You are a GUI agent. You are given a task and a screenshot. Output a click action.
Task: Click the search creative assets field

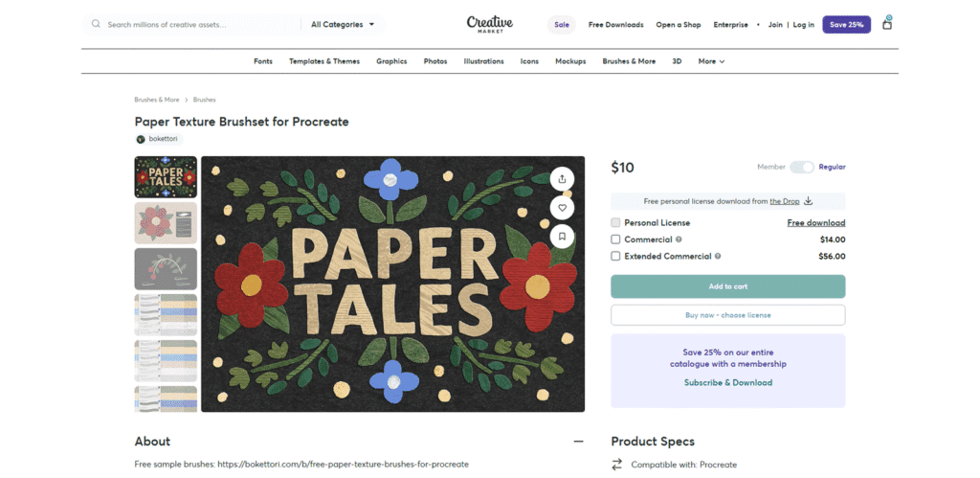191,24
